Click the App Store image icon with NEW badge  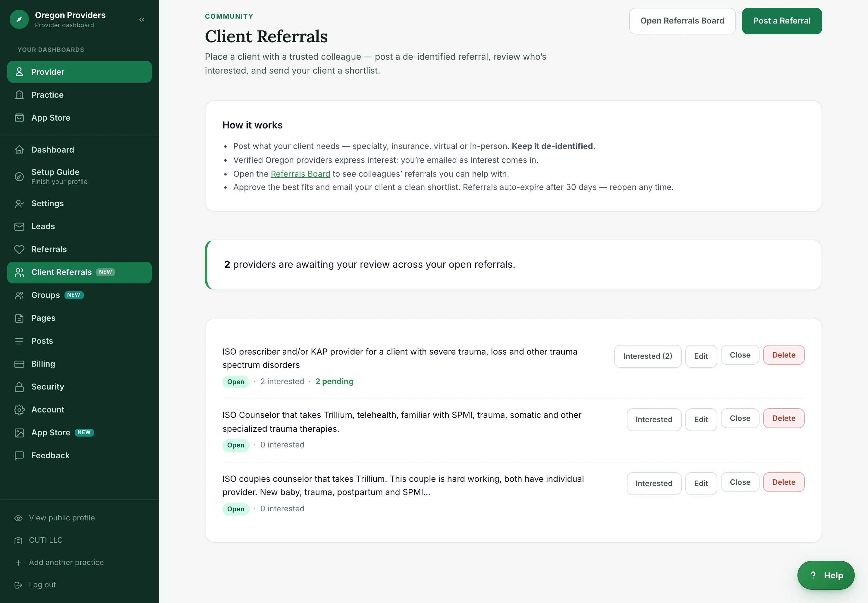(x=19, y=433)
